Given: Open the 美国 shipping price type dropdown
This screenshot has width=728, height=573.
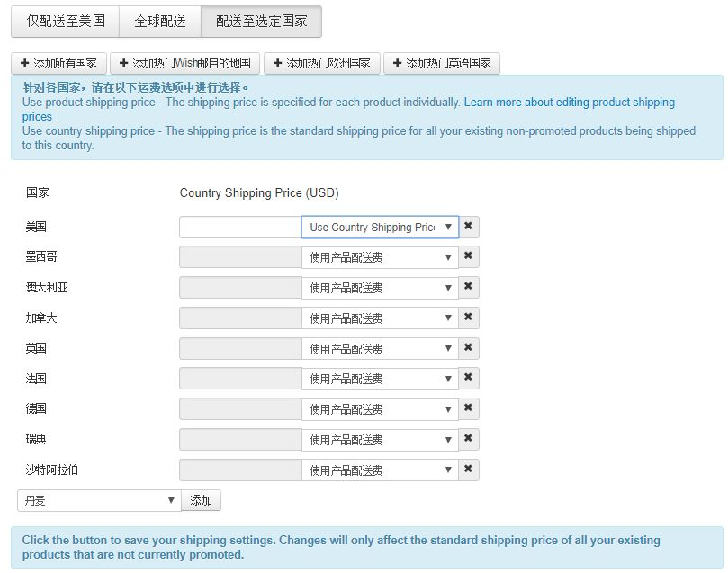Looking at the screenshot, I should point(380,227).
